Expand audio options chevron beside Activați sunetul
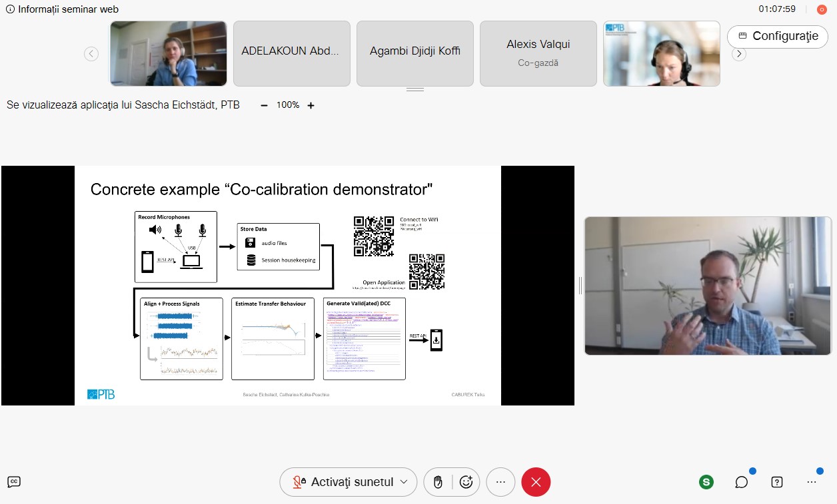The height and width of the screenshot is (504, 837). [403, 482]
